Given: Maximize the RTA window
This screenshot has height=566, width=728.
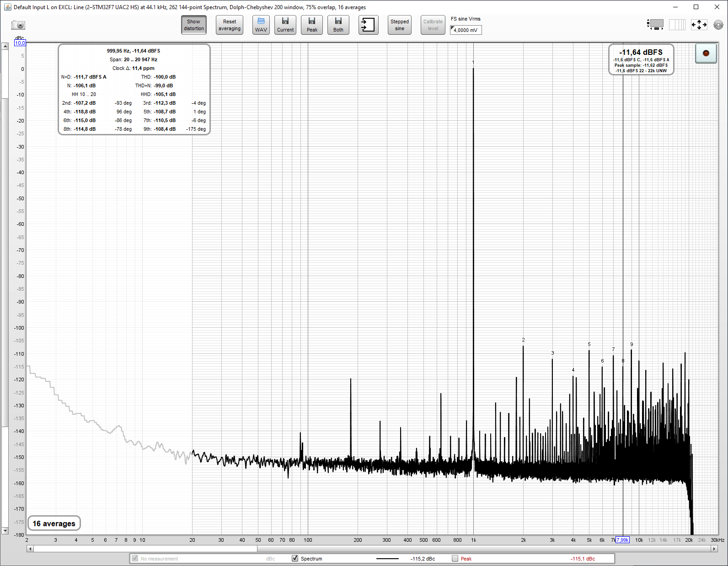Looking at the screenshot, I should 696,7.
